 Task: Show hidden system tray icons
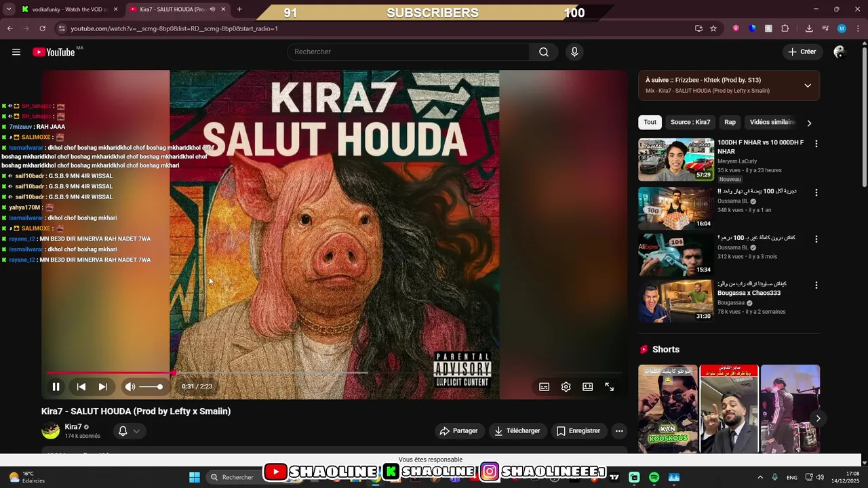click(x=760, y=477)
